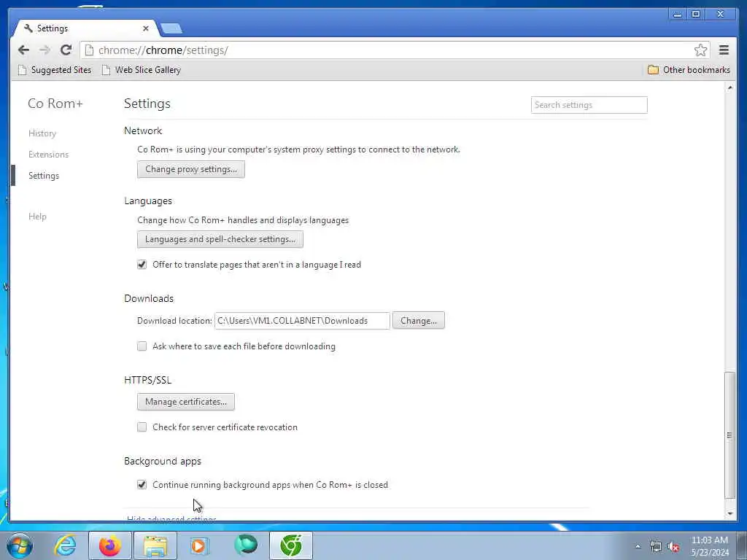The height and width of the screenshot is (560, 747).
Task: Enable Check for server certificate revocation
Action: coord(142,427)
